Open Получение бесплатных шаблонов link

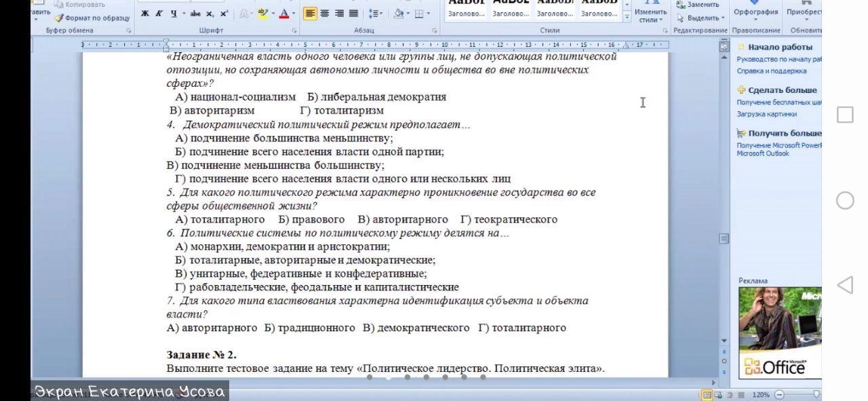click(779, 102)
